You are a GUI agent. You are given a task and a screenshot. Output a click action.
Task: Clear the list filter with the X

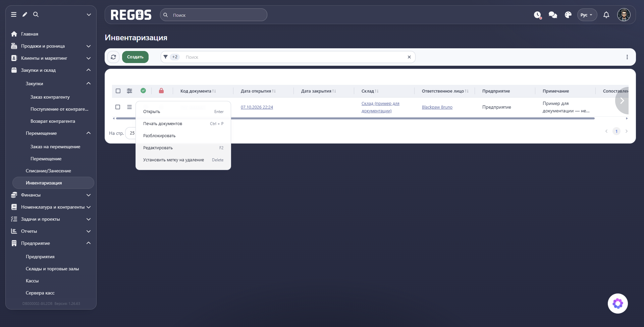coord(409,57)
